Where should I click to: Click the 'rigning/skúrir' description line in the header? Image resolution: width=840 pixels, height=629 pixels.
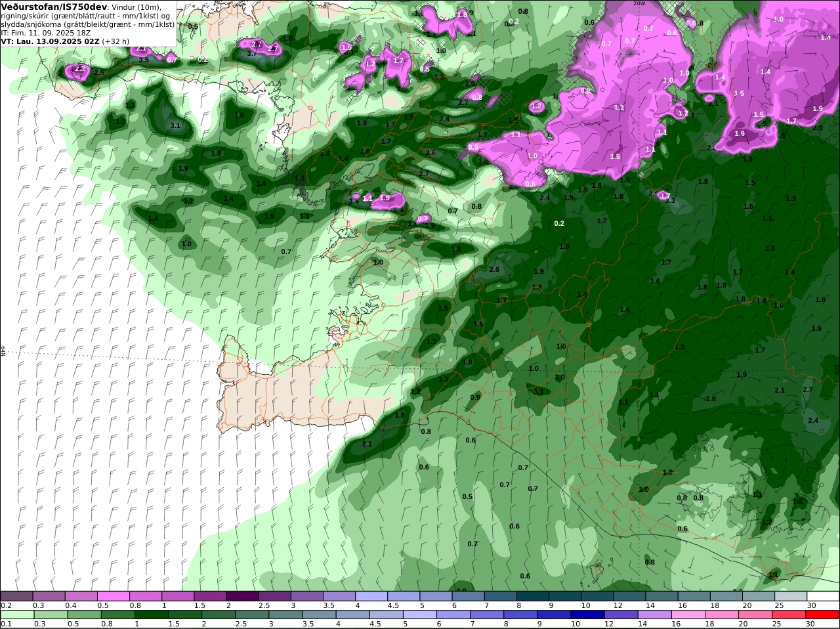(85, 15)
